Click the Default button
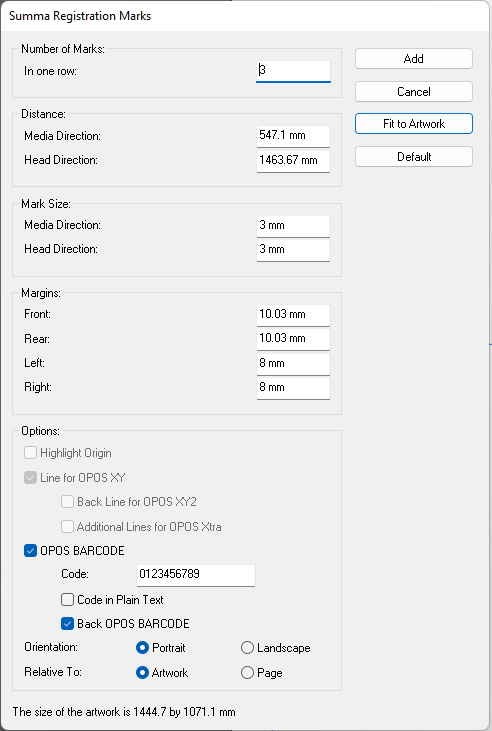492x731 pixels. (x=414, y=157)
